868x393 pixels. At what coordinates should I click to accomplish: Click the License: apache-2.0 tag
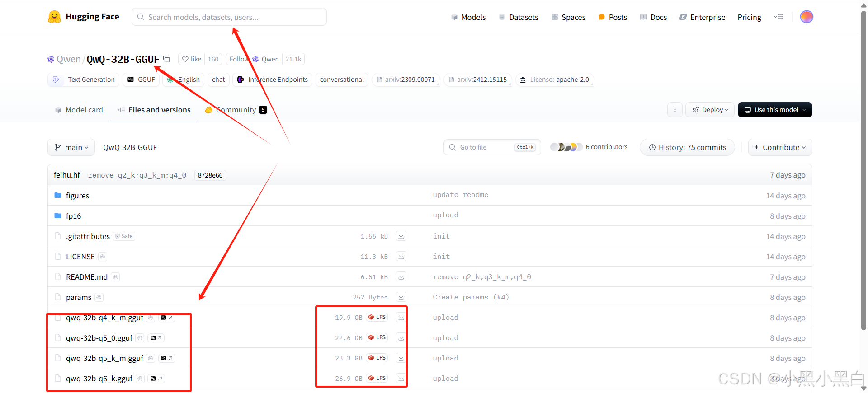click(x=555, y=80)
